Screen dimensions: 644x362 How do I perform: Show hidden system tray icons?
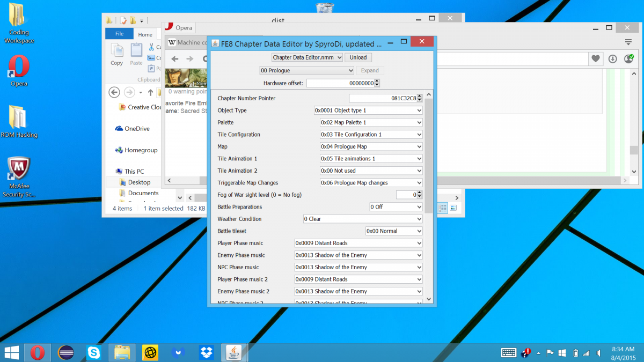[x=539, y=353]
